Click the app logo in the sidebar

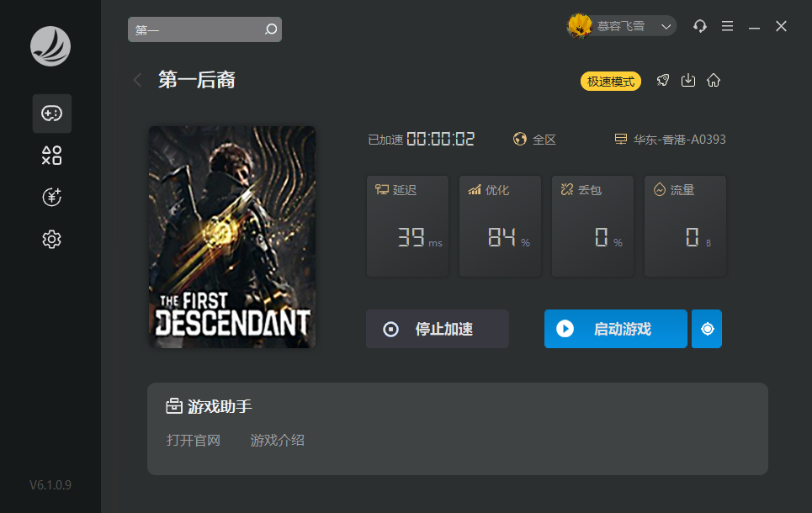pyautogui.click(x=50, y=46)
